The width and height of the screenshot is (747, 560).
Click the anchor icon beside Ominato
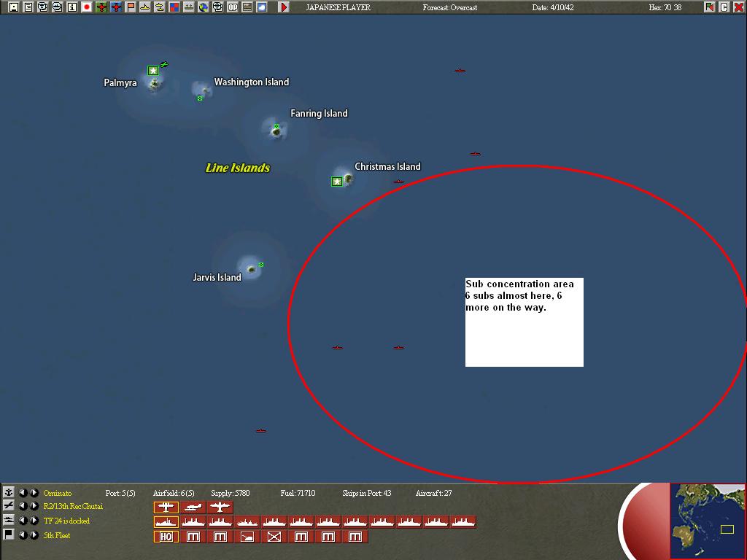coord(9,492)
